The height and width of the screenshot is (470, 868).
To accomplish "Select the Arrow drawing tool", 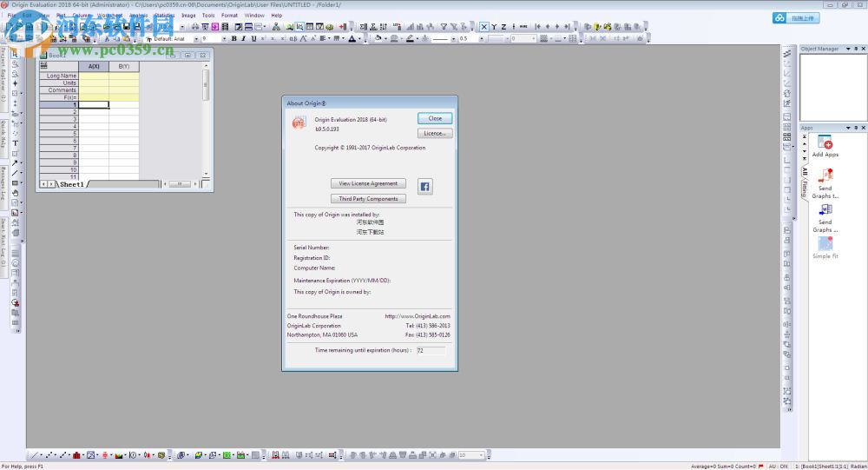I will tap(15, 162).
